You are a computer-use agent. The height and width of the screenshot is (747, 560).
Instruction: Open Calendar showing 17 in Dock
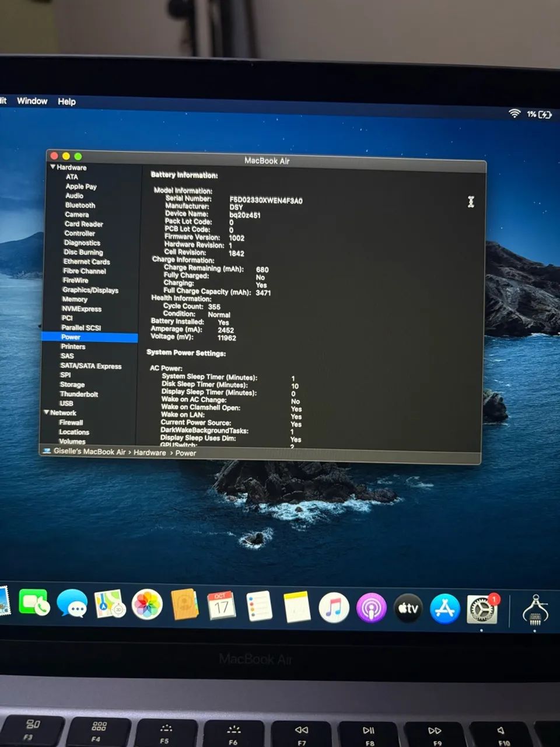222,606
